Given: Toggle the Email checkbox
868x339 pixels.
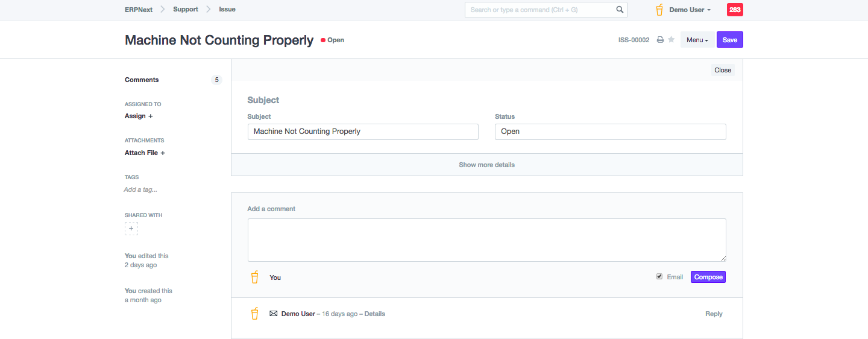Looking at the screenshot, I should (659, 277).
